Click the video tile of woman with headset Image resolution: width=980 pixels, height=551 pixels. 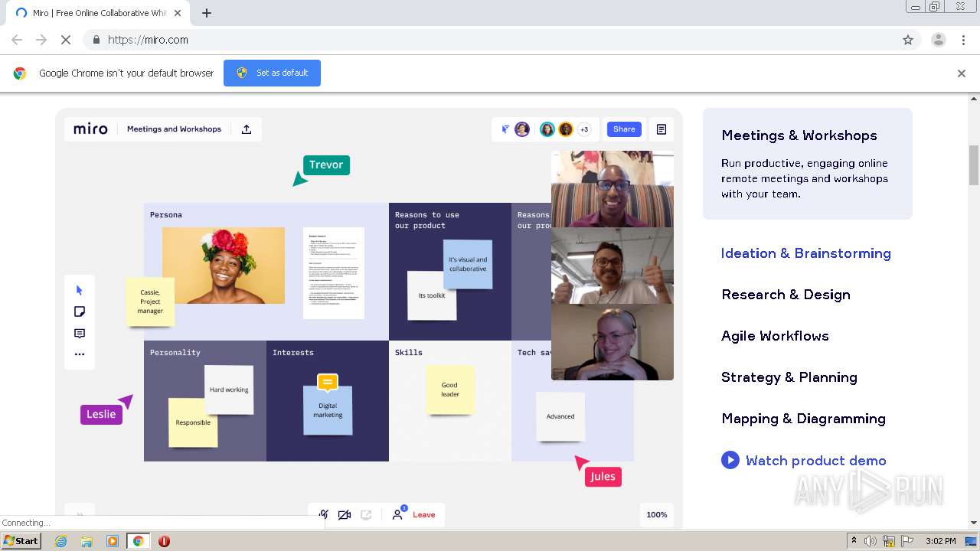pos(612,342)
